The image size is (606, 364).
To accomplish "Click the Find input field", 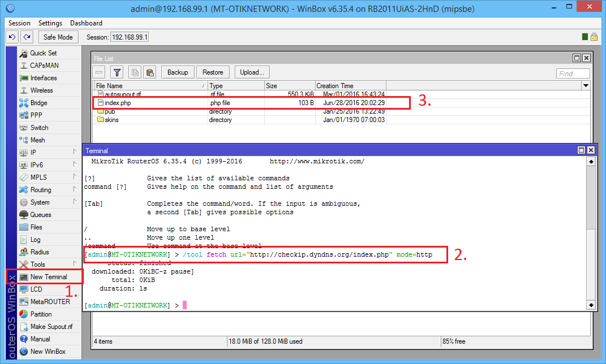I will tap(573, 73).
